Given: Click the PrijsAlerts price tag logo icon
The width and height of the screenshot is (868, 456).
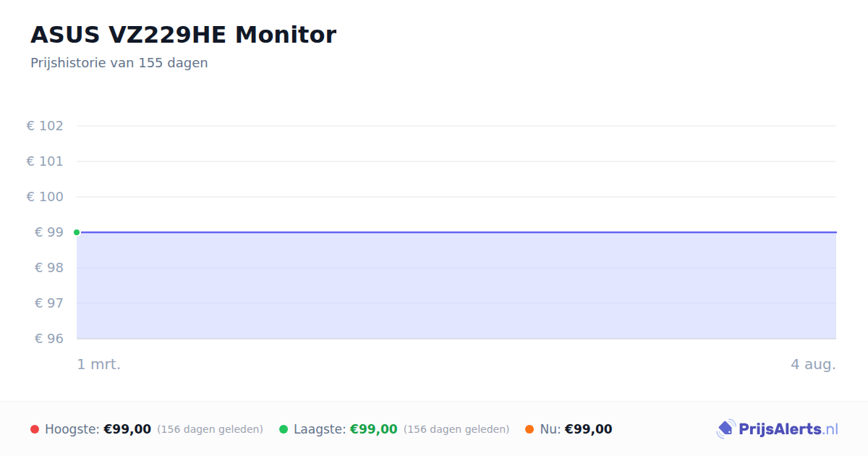Looking at the screenshot, I should [726, 429].
